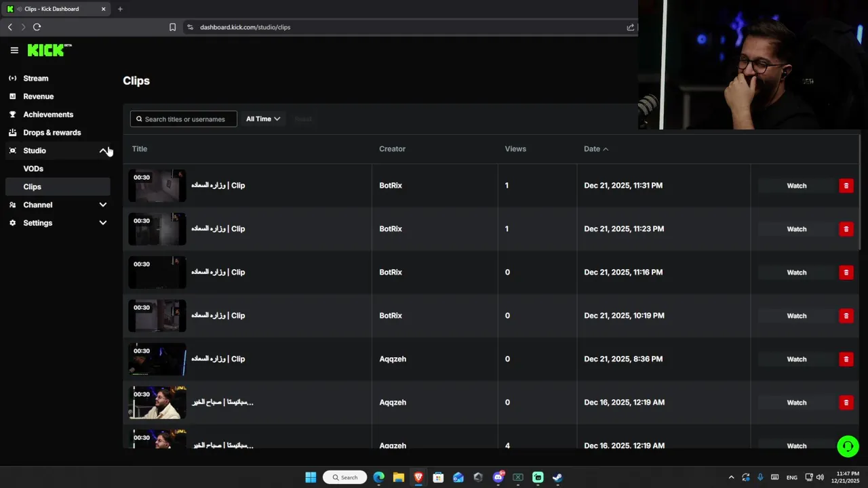The height and width of the screenshot is (488, 868).
Task: Click the browser Back arrow
Action: [x=9, y=27]
